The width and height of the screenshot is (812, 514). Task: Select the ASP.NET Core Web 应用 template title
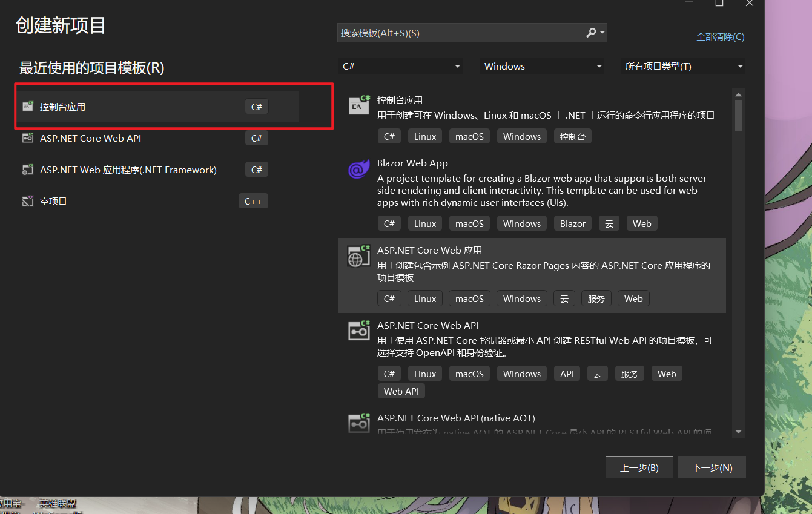tap(429, 250)
